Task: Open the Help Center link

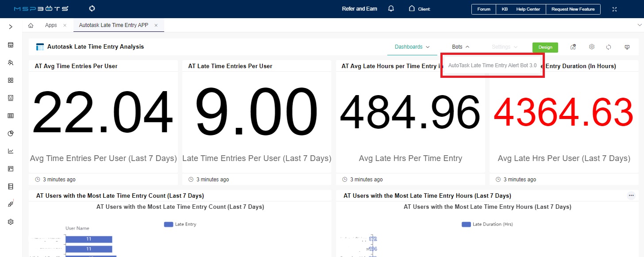Action: click(528, 9)
